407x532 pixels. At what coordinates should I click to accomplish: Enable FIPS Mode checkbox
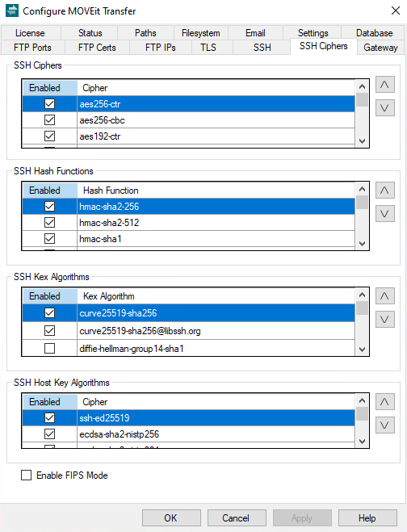point(26,475)
